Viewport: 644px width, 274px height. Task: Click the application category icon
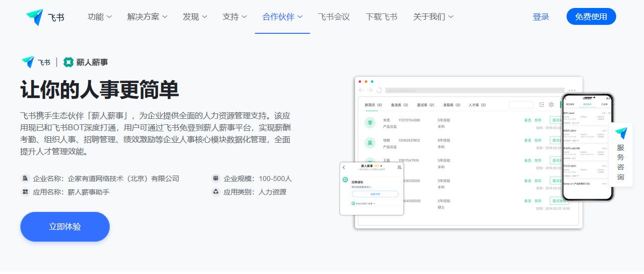(x=215, y=191)
